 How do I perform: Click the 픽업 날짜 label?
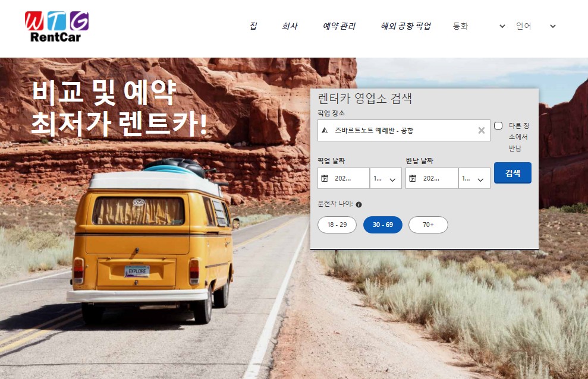point(331,160)
